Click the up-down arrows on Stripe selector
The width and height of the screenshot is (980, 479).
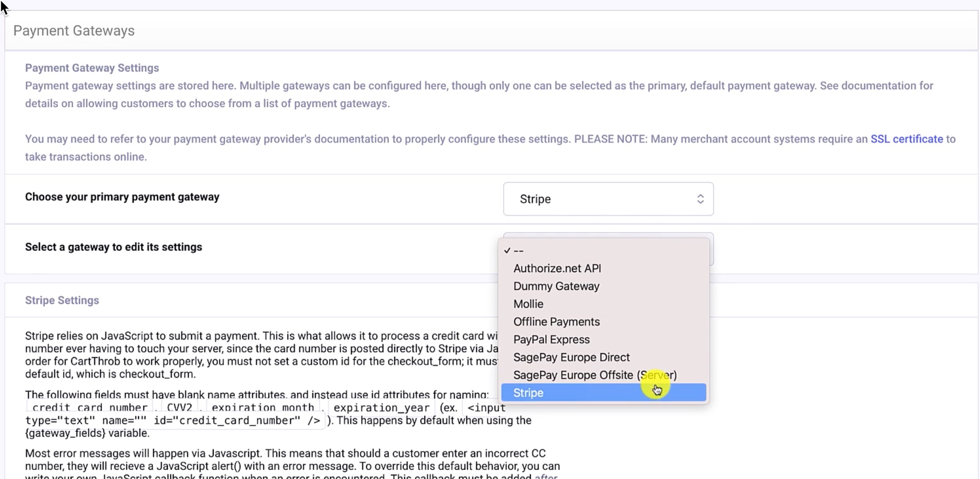pyautogui.click(x=700, y=199)
